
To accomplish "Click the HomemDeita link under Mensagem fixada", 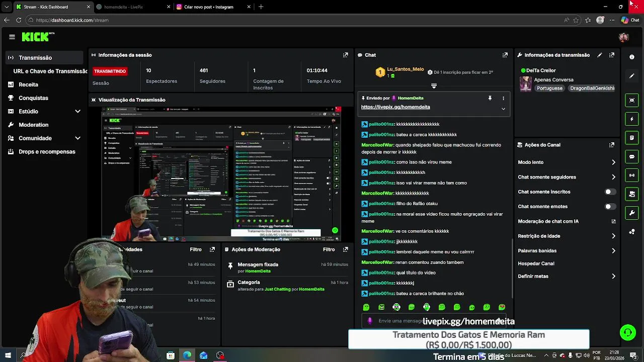I will 258,271.
